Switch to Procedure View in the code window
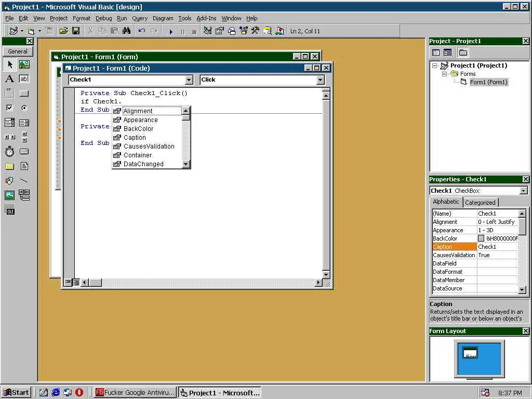The height and width of the screenshot is (399, 532). click(x=68, y=282)
